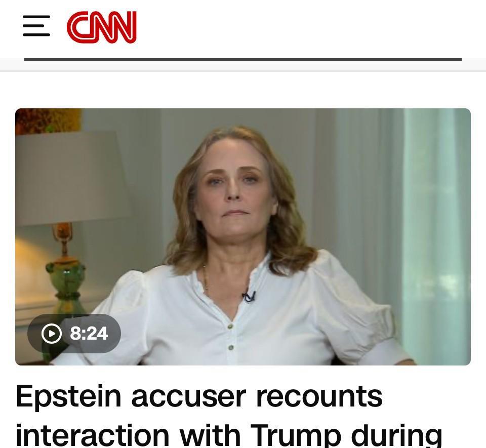Expand site sections via three-line icon
The image size is (486, 448).
pyautogui.click(x=36, y=26)
